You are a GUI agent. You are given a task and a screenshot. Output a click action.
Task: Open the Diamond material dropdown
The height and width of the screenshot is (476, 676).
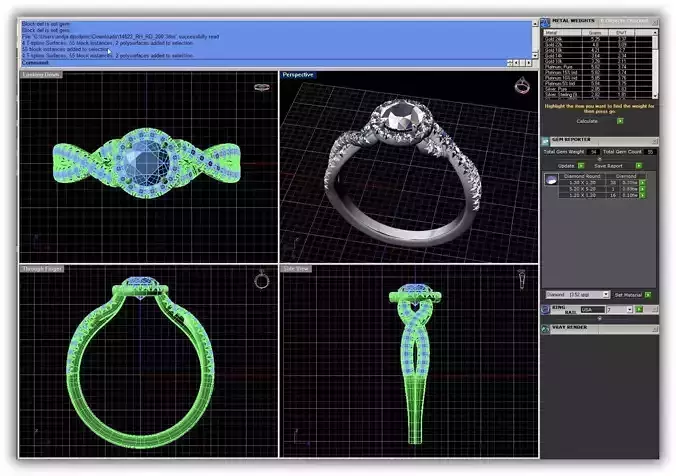tap(605, 294)
